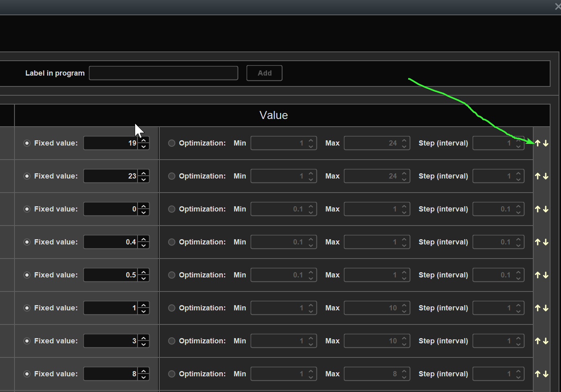The height and width of the screenshot is (392, 561).
Task: Increment the fixed value 0 spinner
Action: (x=144, y=206)
